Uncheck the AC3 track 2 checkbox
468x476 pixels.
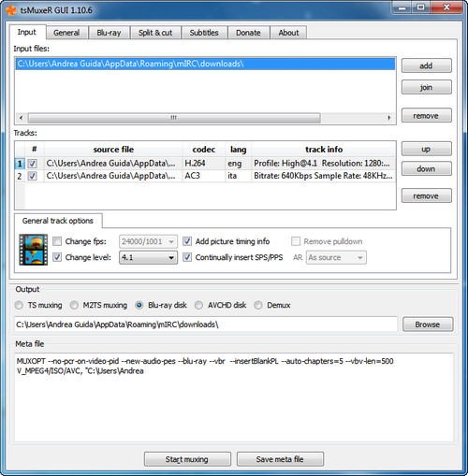click(33, 176)
